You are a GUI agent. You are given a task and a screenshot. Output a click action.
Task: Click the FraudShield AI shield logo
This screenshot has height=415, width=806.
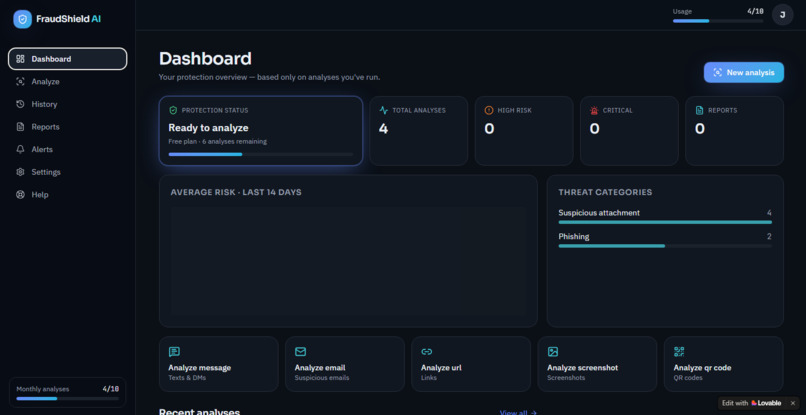click(x=22, y=19)
